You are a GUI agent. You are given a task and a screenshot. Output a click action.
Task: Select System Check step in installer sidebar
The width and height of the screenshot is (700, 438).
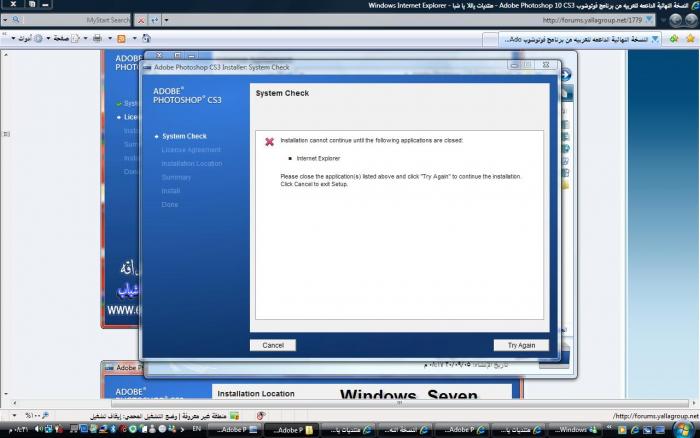(x=184, y=136)
